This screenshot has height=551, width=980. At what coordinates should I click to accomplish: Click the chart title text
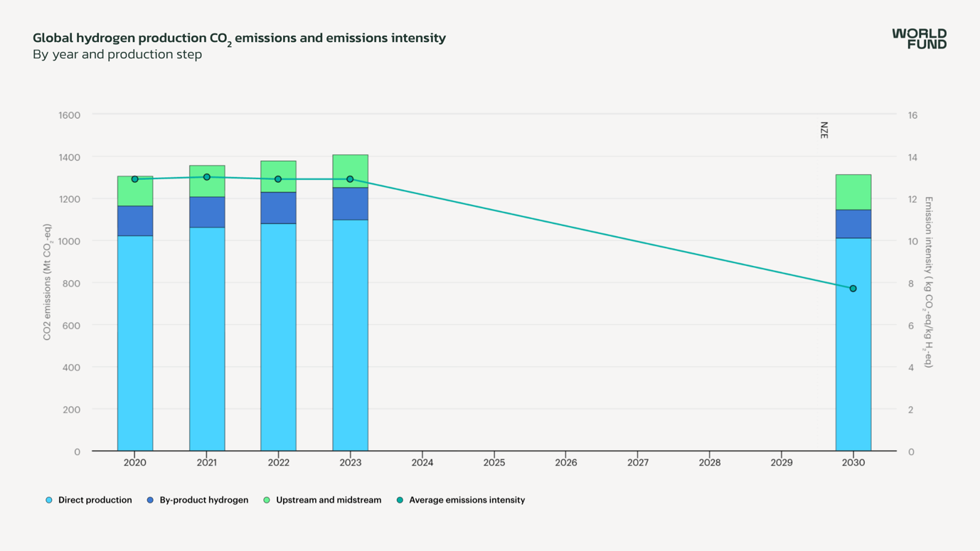click(x=238, y=37)
